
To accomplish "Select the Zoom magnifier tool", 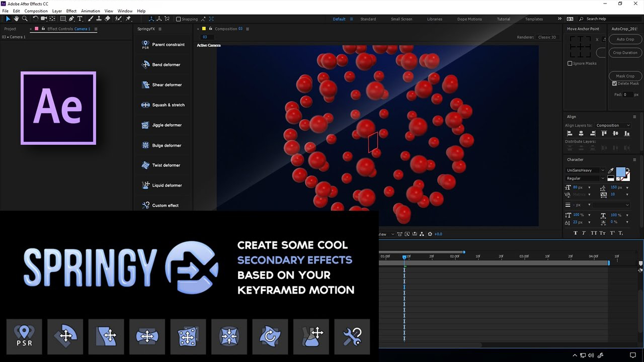I will [x=25, y=19].
